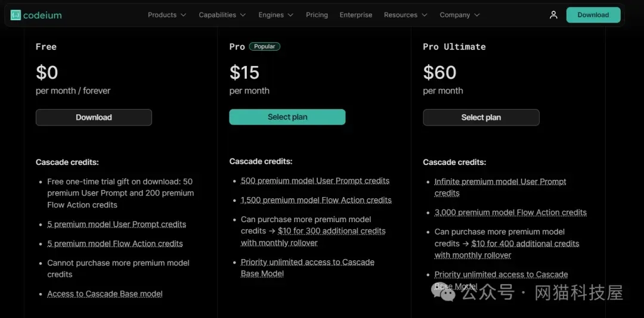This screenshot has height=318, width=644.
Task: Expand the Capabilities dropdown menu
Action: (x=222, y=15)
